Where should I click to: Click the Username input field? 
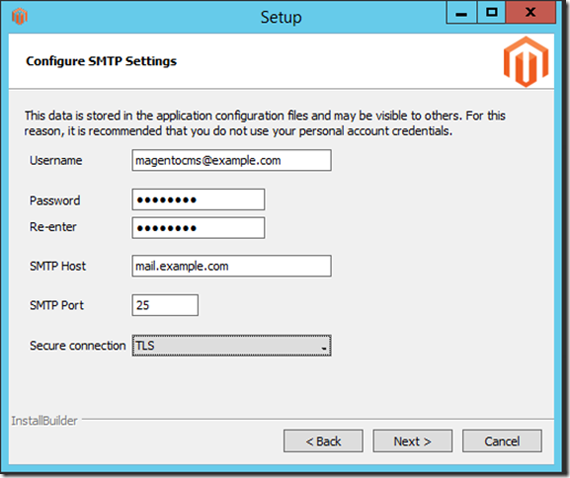click(231, 160)
